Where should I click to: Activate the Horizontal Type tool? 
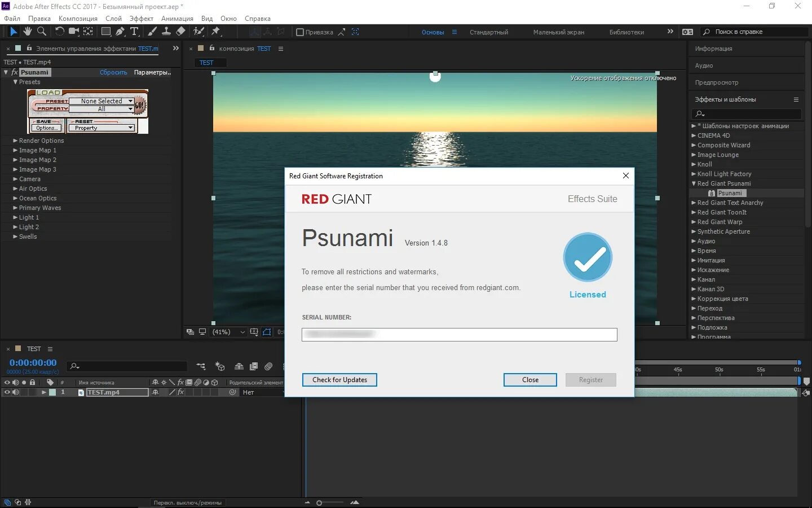pyautogui.click(x=134, y=32)
